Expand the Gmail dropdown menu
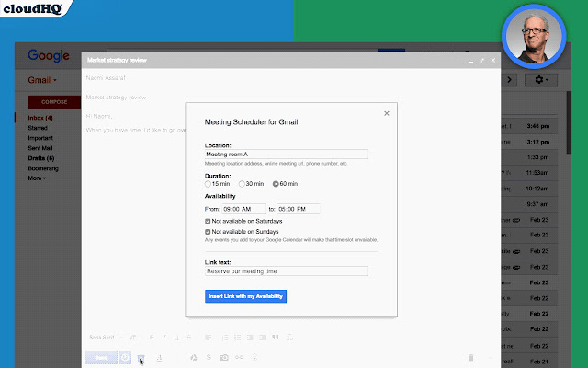This screenshot has height=368, width=588. (43, 81)
